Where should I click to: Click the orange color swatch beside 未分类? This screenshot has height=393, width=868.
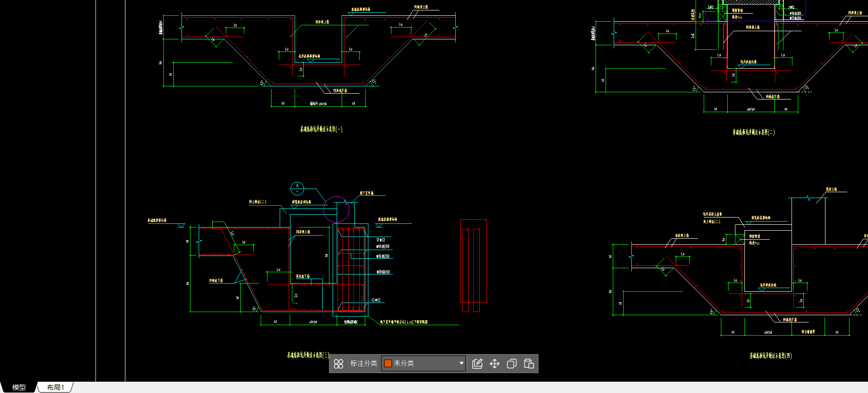(388, 363)
